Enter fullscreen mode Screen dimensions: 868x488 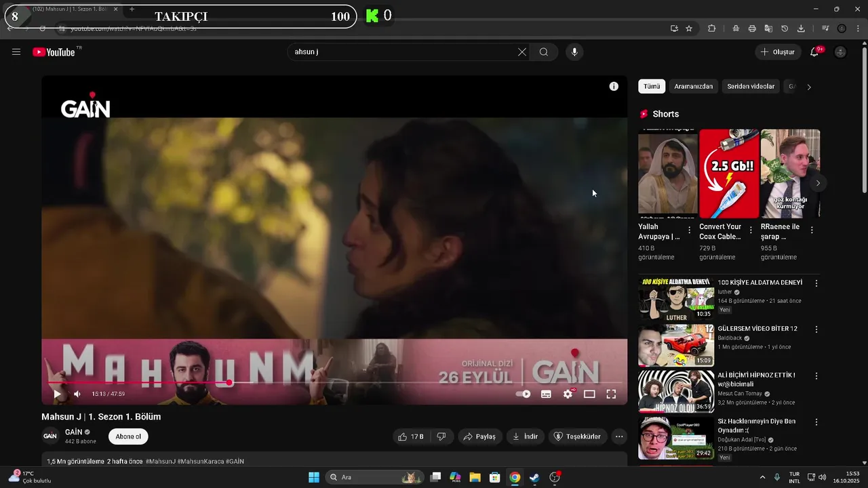[x=611, y=394]
